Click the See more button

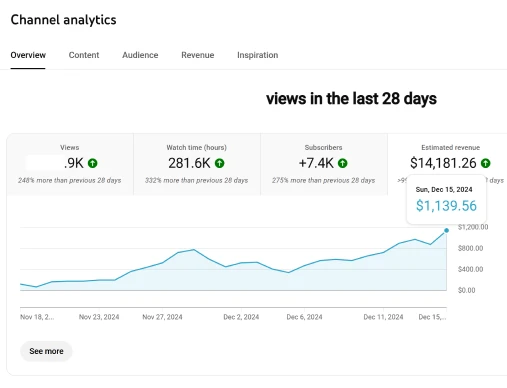coord(46,351)
